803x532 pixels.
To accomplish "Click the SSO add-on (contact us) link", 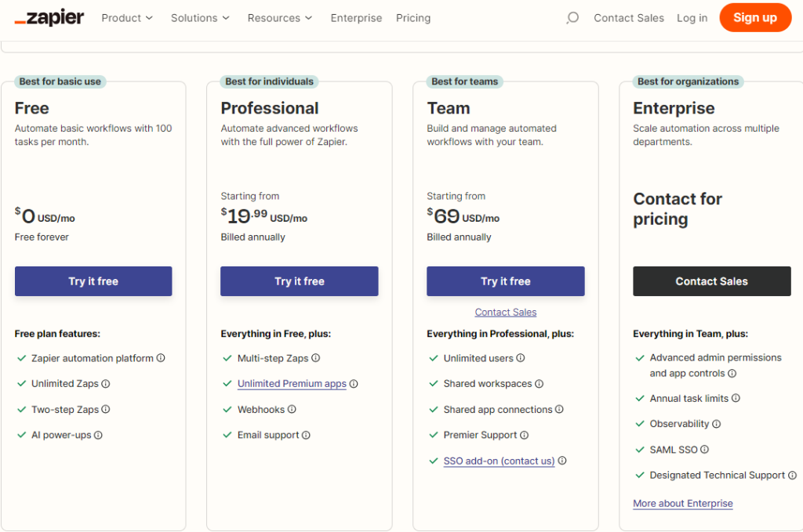I will click(x=499, y=461).
